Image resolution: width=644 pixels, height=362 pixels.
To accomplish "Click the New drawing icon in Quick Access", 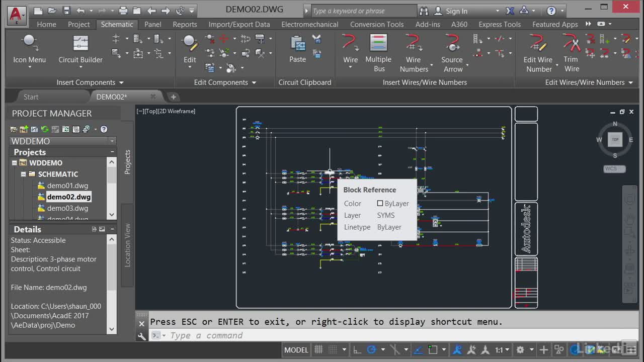I will point(38,11).
